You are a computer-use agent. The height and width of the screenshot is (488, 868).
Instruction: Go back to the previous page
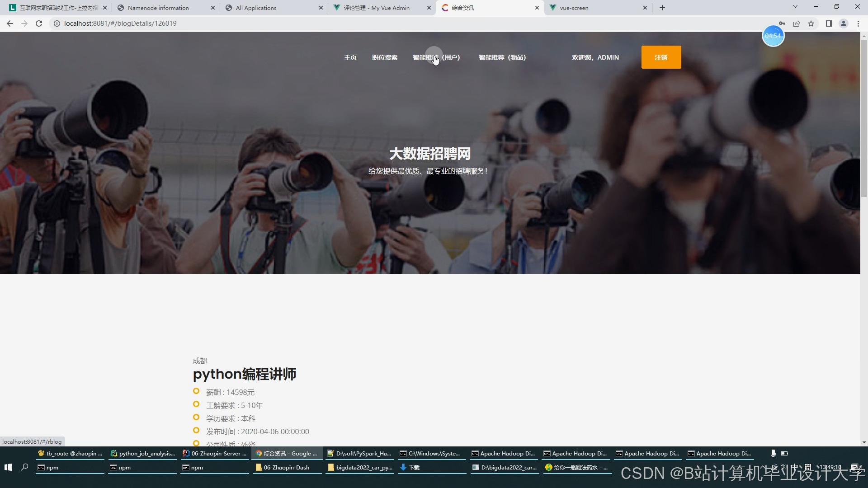10,23
